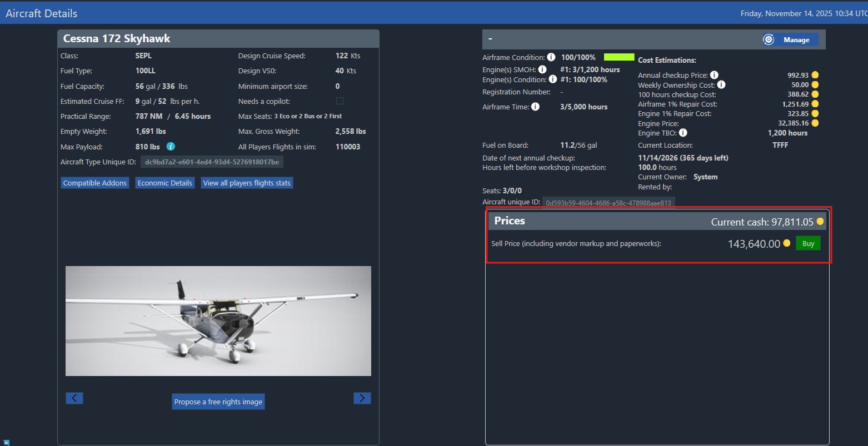Select the Aircraft unique ID field
Viewport: 868px width, 446px height.
tap(608, 203)
